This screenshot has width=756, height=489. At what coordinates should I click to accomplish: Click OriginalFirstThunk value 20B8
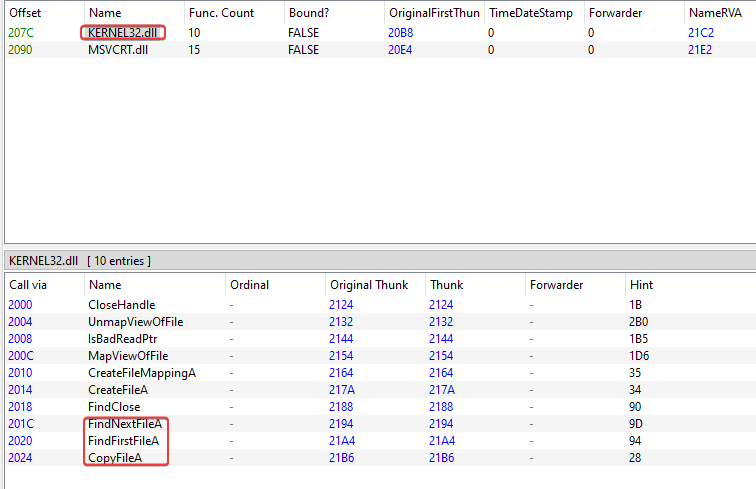click(x=401, y=33)
